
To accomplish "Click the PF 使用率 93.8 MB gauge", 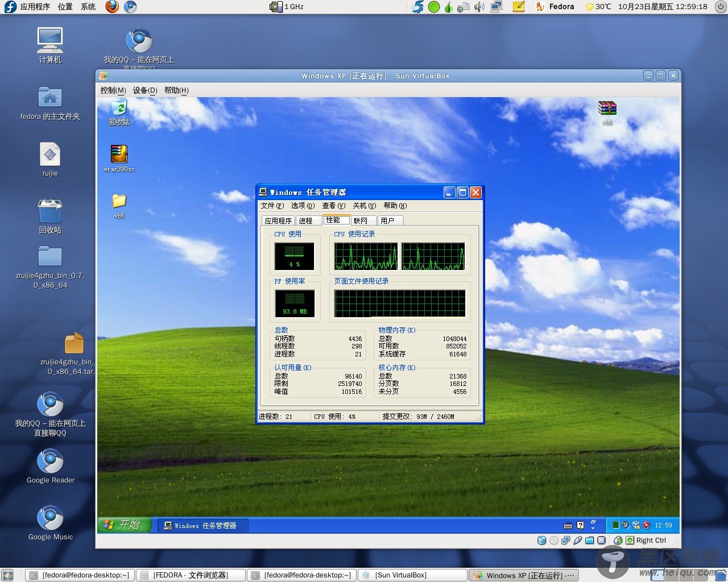I will [294, 304].
